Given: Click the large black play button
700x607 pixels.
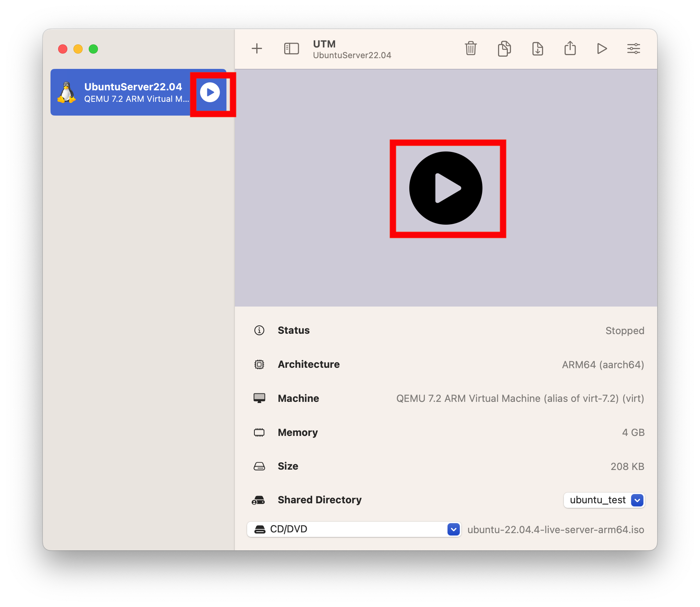Looking at the screenshot, I should [446, 188].
